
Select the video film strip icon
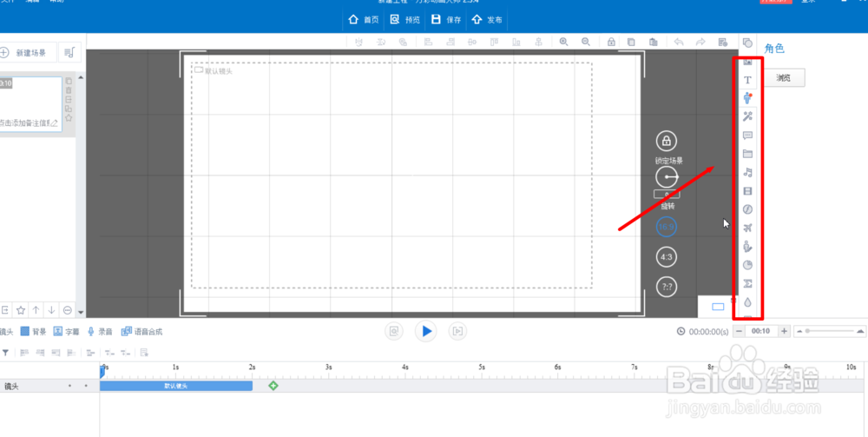(x=747, y=191)
